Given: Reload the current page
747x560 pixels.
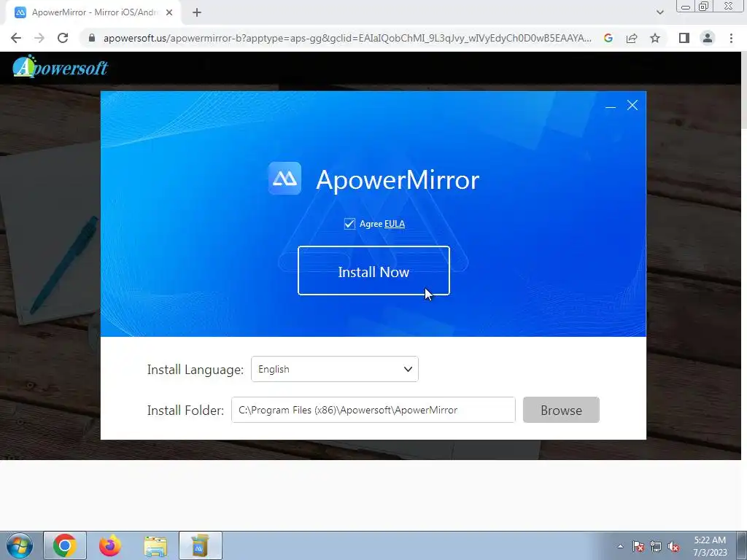Looking at the screenshot, I should coord(63,38).
